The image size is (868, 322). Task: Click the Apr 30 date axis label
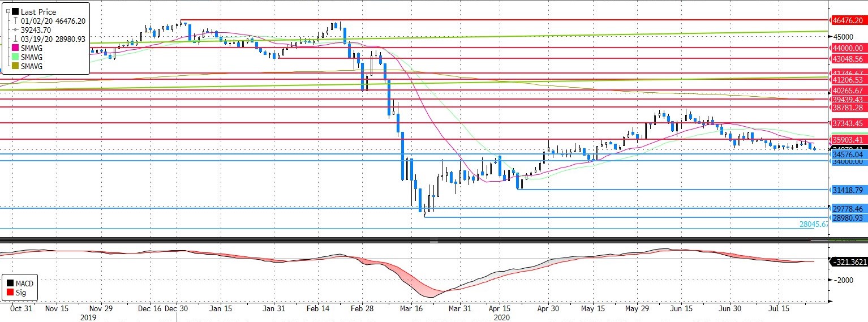click(x=548, y=309)
